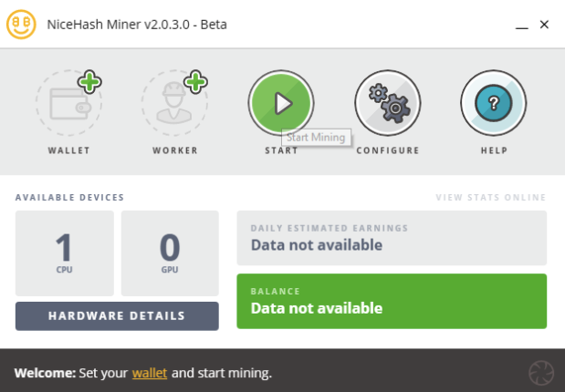Click the fan icon in the status bar
The height and width of the screenshot is (392, 565).
click(541, 373)
